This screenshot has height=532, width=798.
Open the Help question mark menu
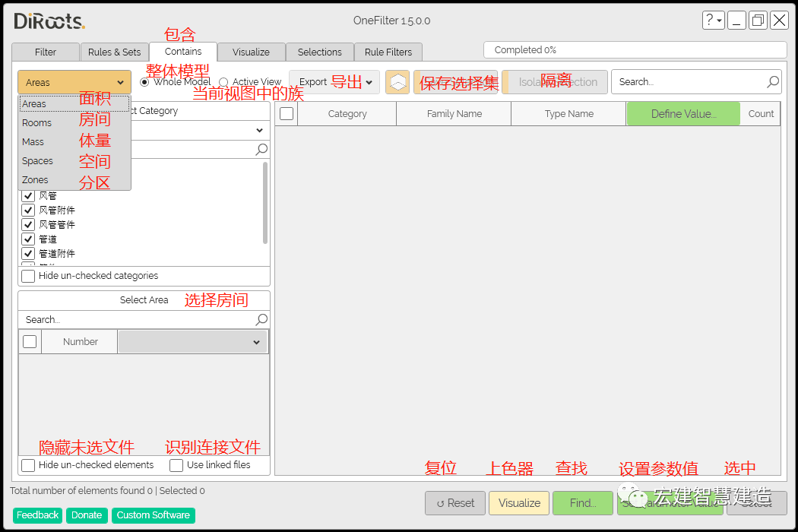(713, 20)
